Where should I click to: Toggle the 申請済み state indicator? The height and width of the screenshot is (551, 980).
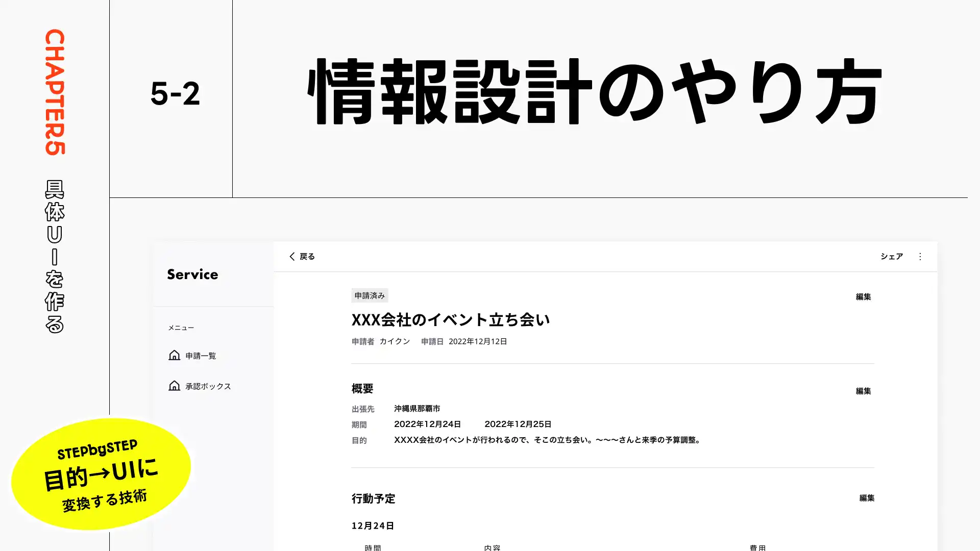(x=370, y=295)
